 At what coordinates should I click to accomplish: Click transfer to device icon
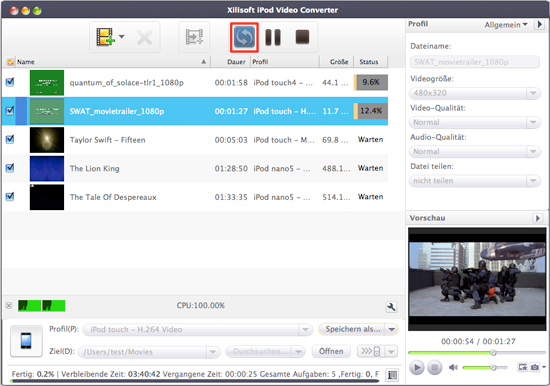pos(371,351)
